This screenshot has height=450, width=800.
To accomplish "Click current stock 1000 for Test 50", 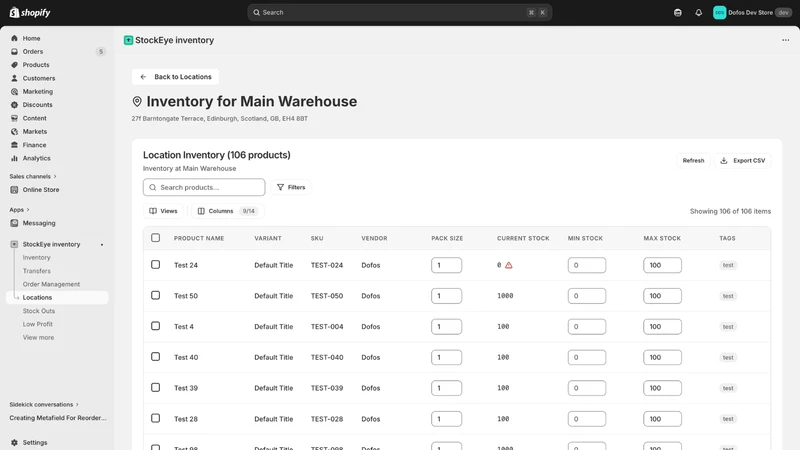I will pos(505,296).
